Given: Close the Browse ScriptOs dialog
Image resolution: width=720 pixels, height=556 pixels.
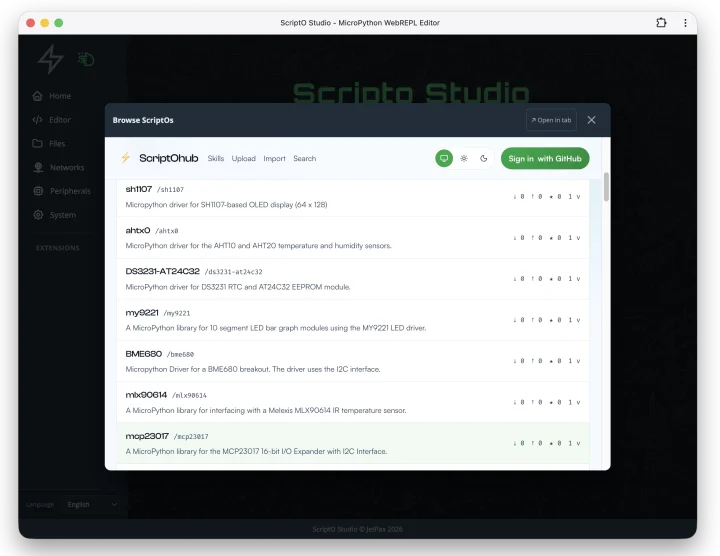Looking at the screenshot, I should tap(591, 120).
